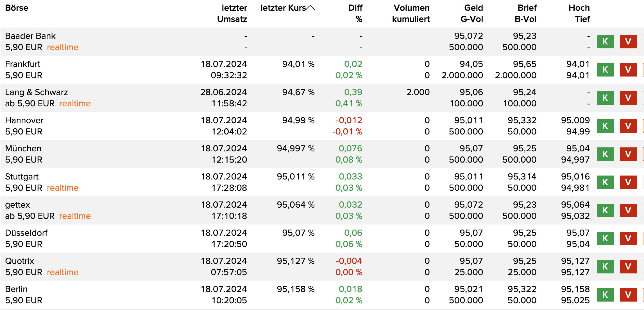This screenshot has width=644, height=310.
Task: Click the Börse column header
Action: coord(17,8)
